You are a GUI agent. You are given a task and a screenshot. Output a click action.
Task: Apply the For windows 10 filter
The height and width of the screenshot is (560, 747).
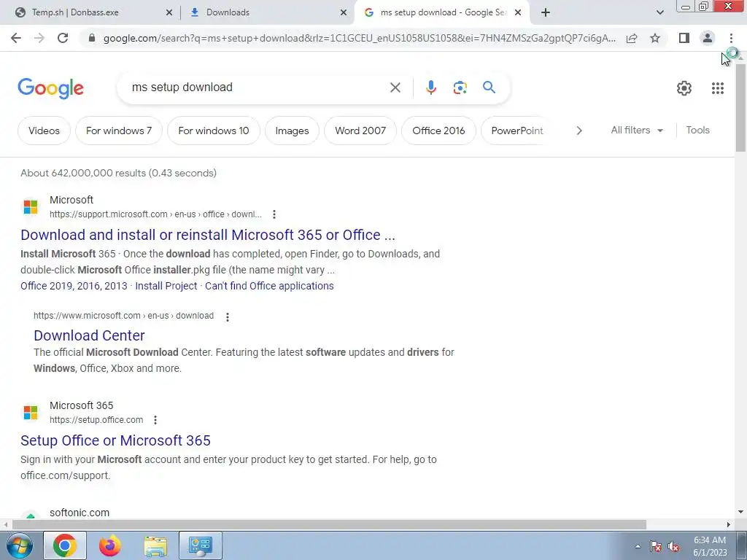(214, 131)
